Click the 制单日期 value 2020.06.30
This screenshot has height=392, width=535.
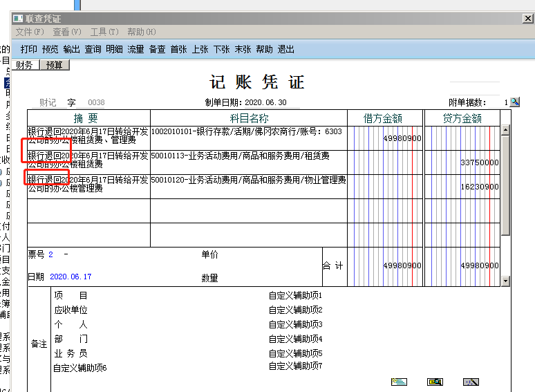(x=266, y=102)
